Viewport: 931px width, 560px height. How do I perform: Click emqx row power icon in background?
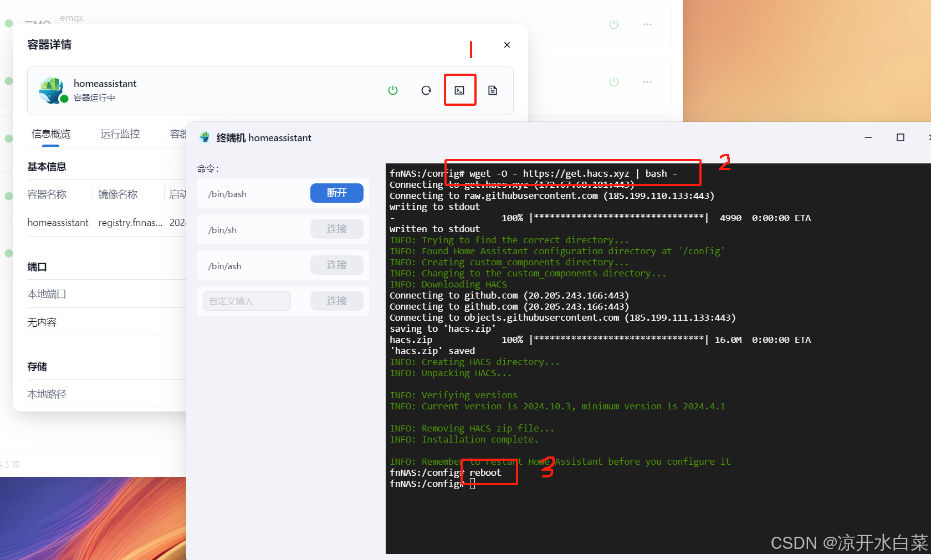pyautogui.click(x=614, y=24)
